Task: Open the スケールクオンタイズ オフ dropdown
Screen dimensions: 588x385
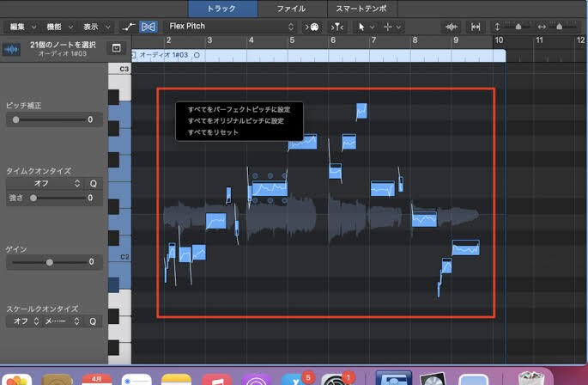Action: point(26,321)
